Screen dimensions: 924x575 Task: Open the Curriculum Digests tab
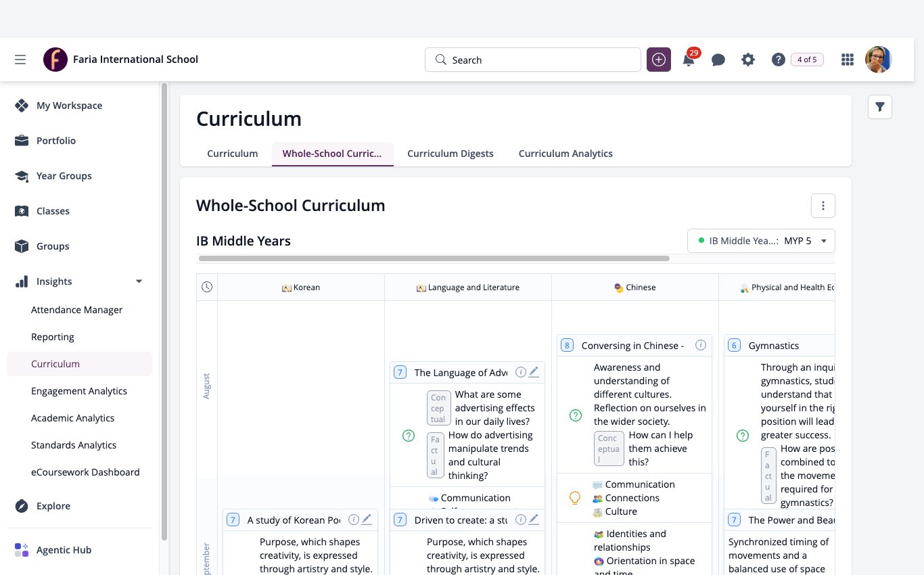click(x=451, y=154)
